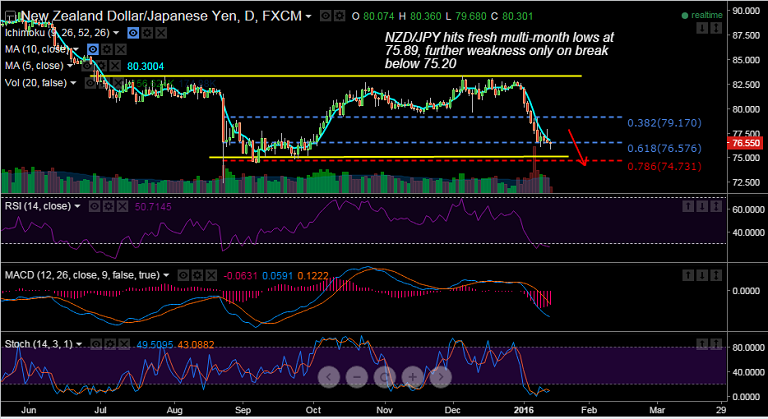The height and width of the screenshot is (419, 768).
Task: Collapse main chart pane using top-left box icon
Action: (x=9, y=19)
